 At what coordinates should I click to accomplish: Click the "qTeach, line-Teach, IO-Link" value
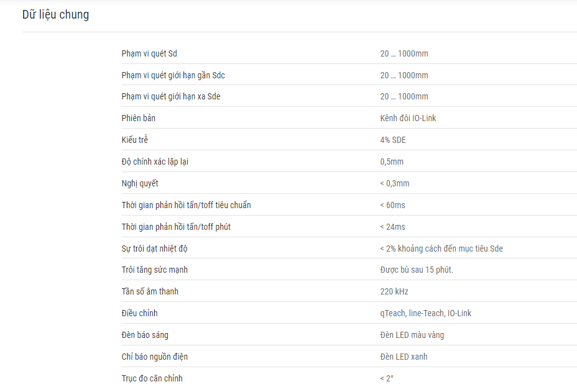425,313
